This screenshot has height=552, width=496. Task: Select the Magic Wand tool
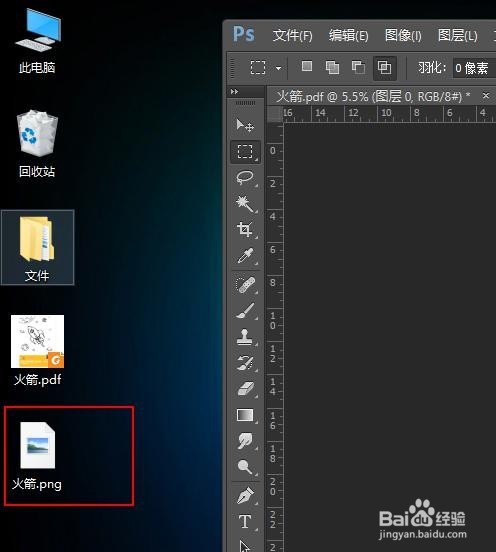(x=245, y=204)
